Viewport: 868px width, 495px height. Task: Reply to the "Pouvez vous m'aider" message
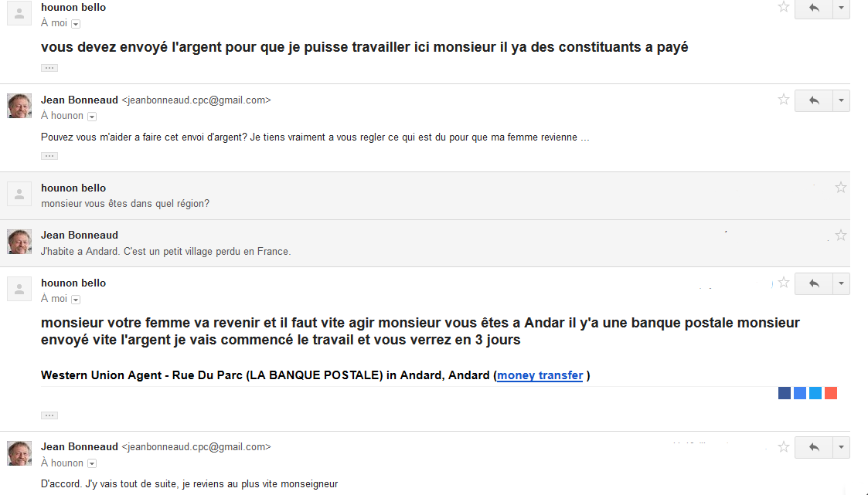[x=813, y=100]
